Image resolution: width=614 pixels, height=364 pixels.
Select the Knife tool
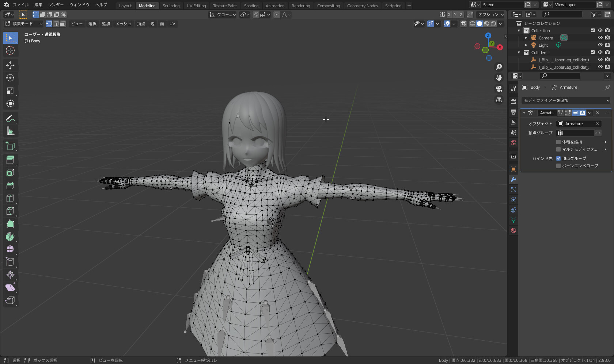[x=10, y=211]
